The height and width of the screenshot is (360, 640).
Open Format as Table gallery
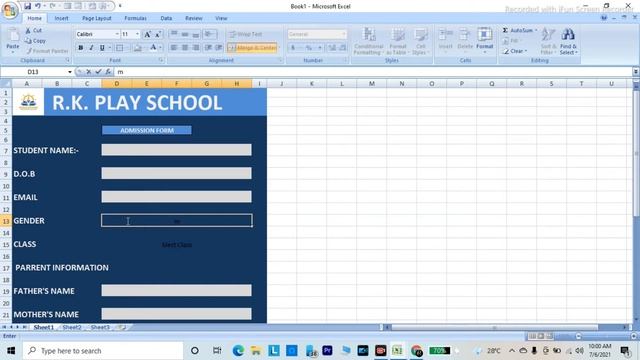coord(397,41)
